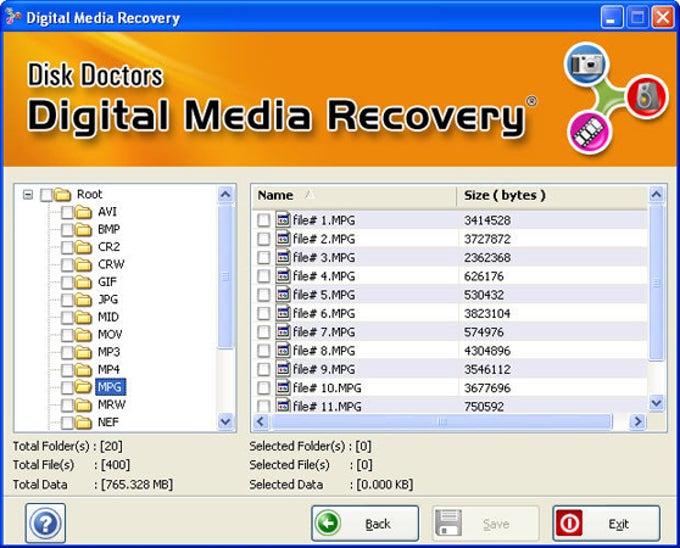Select the AVI folder icon

pyautogui.click(x=83, y=212)
